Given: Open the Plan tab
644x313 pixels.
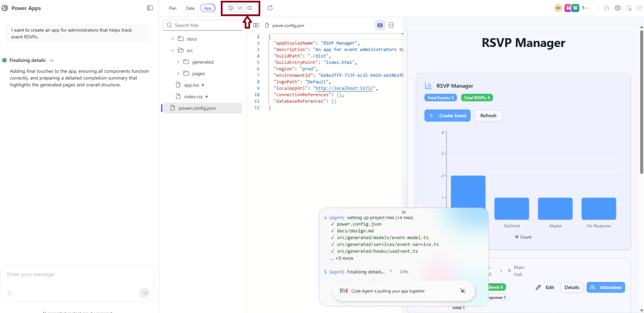Looking at the screenshot, I should pos(173,8).
